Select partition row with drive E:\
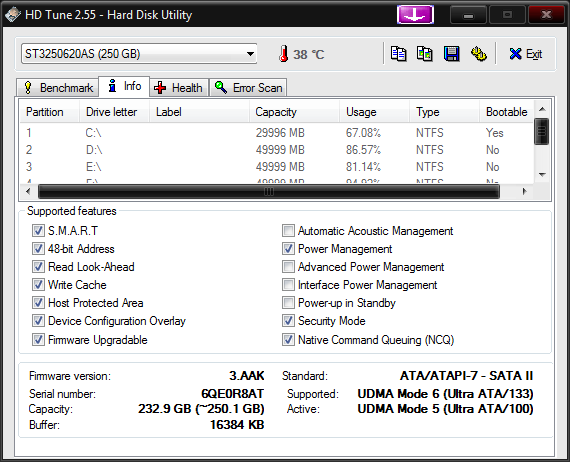Screen dimensions: 570x462 [277, 167]
